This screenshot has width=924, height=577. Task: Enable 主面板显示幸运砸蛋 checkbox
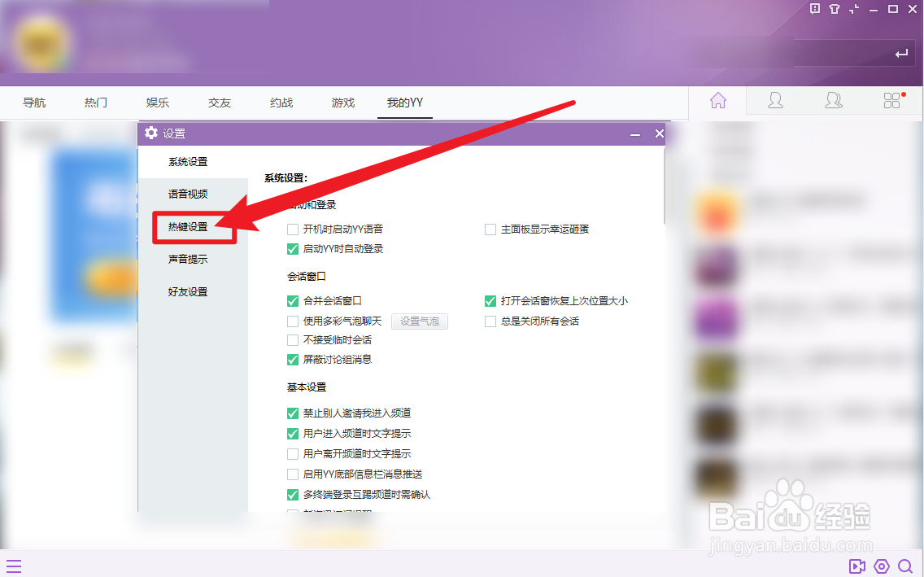tap(490, 229)
